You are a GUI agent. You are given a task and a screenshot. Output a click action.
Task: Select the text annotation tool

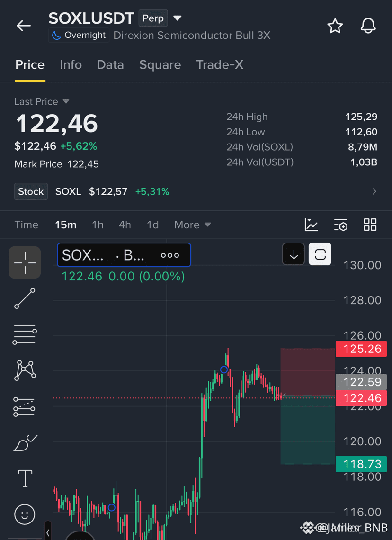25,478
